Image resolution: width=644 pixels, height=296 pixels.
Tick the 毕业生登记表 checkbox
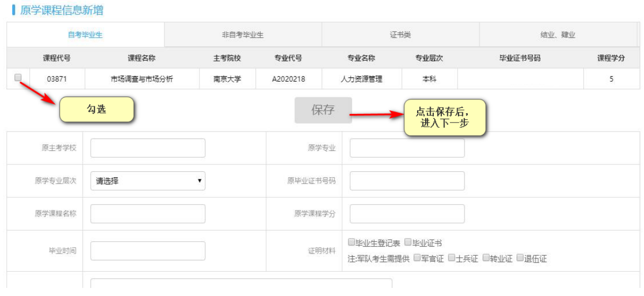(x=352, y=242)
